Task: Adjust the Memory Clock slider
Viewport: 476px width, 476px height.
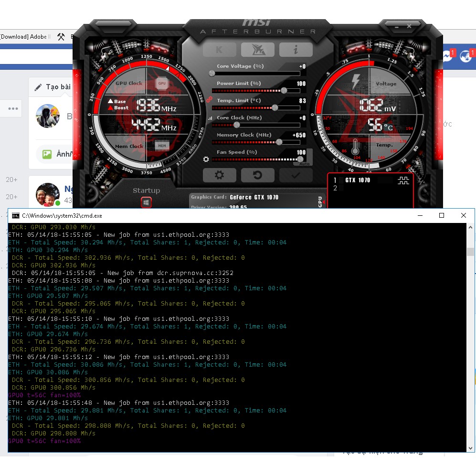Action: tap(279, 142)
